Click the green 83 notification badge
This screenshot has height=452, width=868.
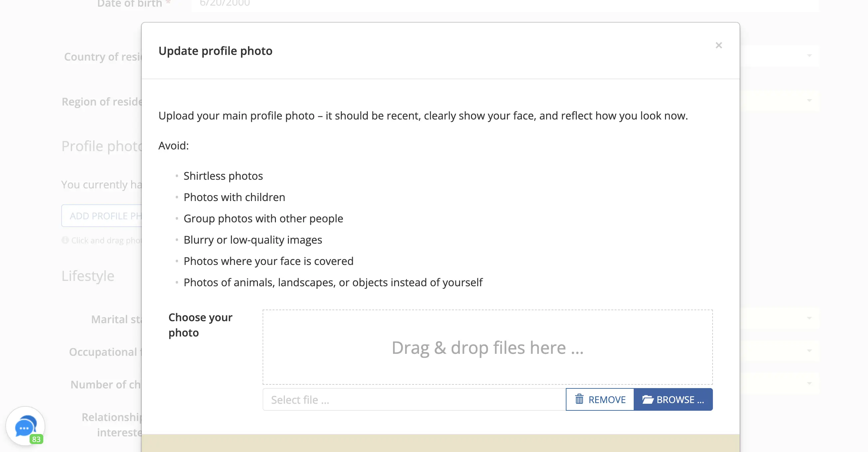tap(36, 439)
